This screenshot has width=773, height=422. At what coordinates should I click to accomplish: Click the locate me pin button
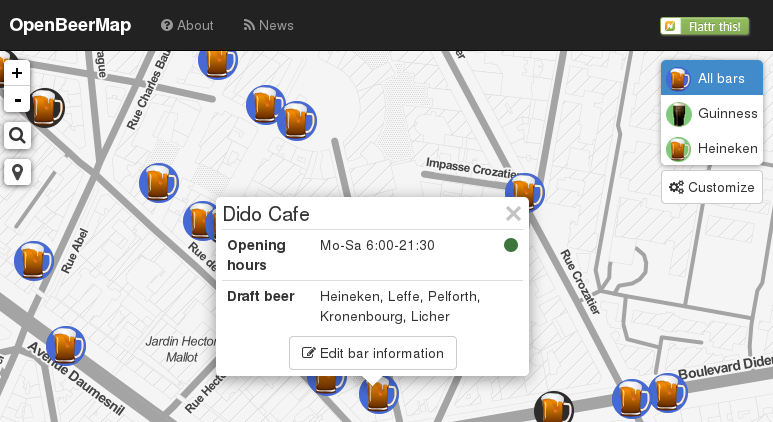(17, 172)
